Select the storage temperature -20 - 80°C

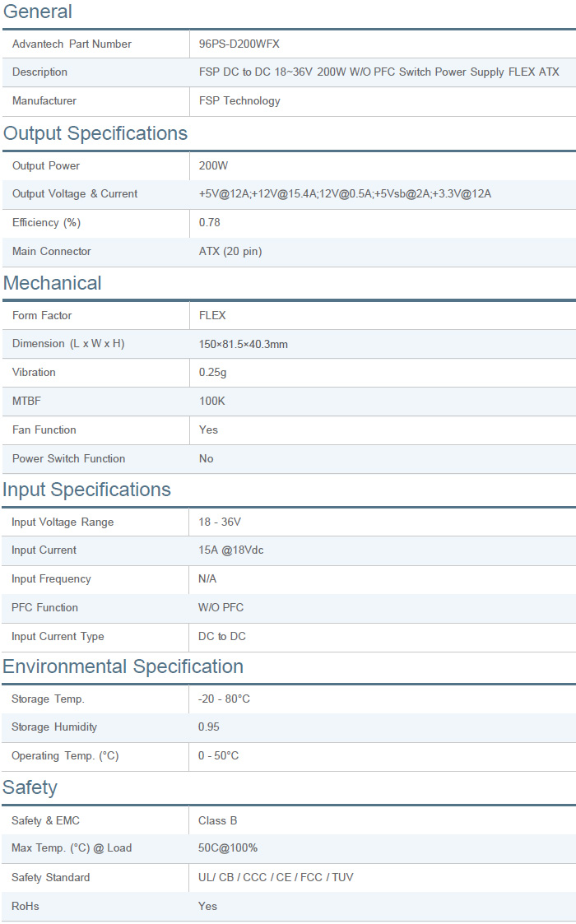pyautogui.click(x=224, y=699)
